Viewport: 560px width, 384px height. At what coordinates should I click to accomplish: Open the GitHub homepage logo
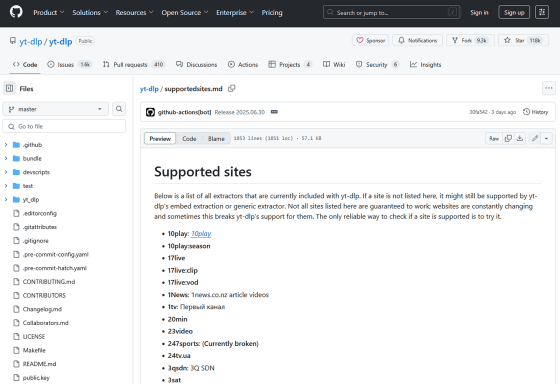pyautogui.click(x=16, y=12)
